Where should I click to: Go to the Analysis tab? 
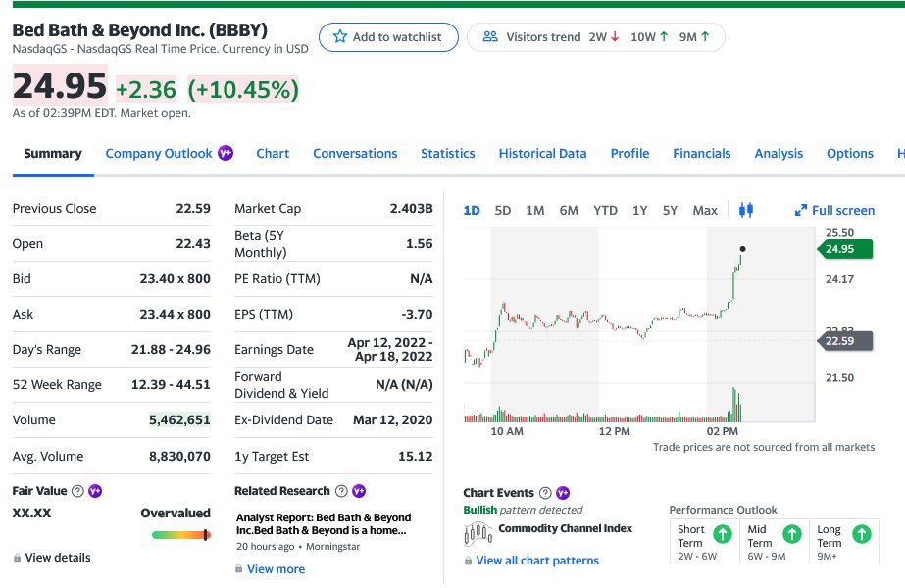[x=779, y=154]
